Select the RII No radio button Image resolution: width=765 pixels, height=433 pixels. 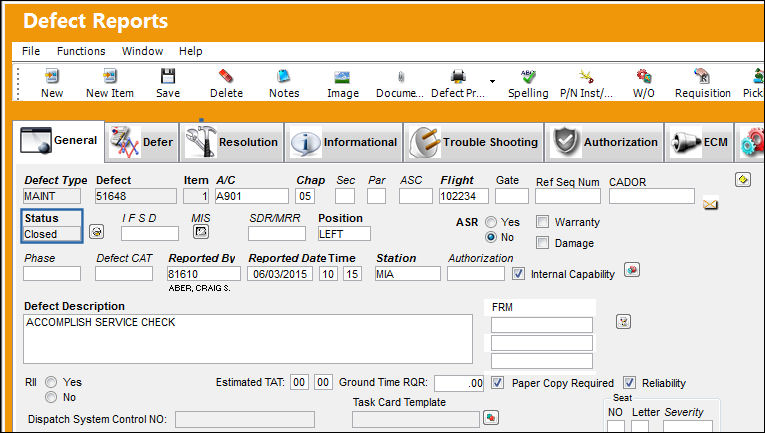51,397
